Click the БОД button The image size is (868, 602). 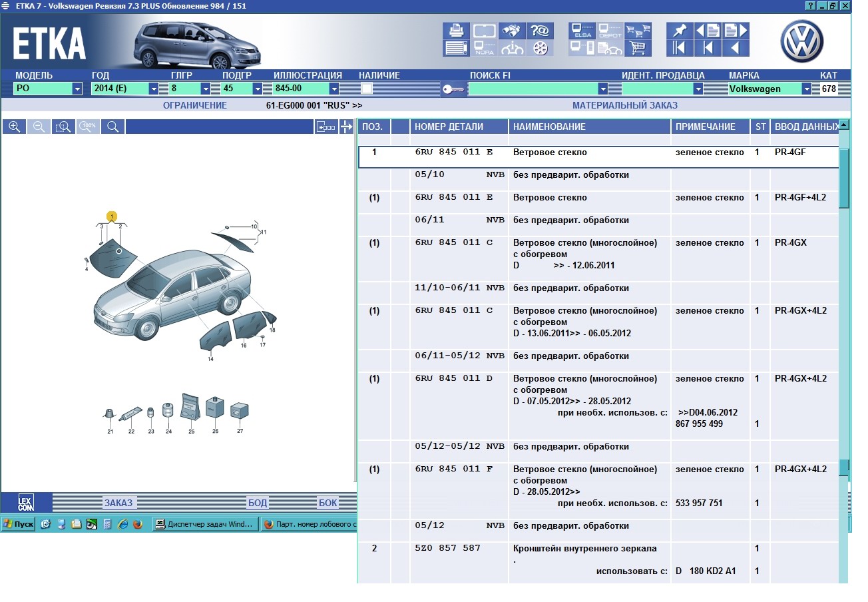tap(257, 503)
